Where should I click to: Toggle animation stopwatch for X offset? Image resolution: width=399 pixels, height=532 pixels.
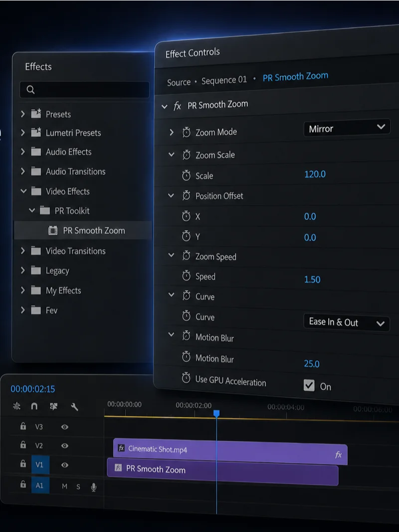pyautogui.click(x=186, y=216)
